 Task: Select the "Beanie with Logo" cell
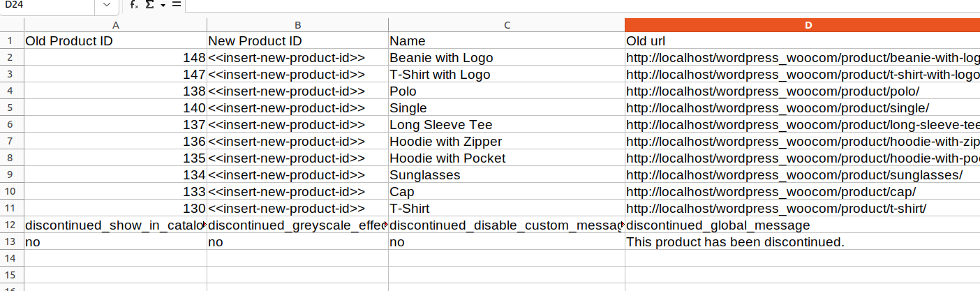point(506,58)
